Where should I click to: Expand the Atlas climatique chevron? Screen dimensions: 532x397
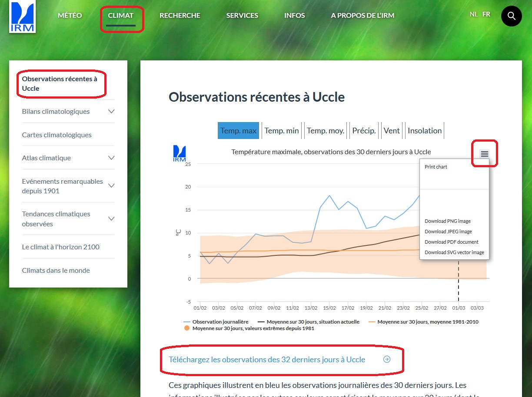tap(111, 158)
